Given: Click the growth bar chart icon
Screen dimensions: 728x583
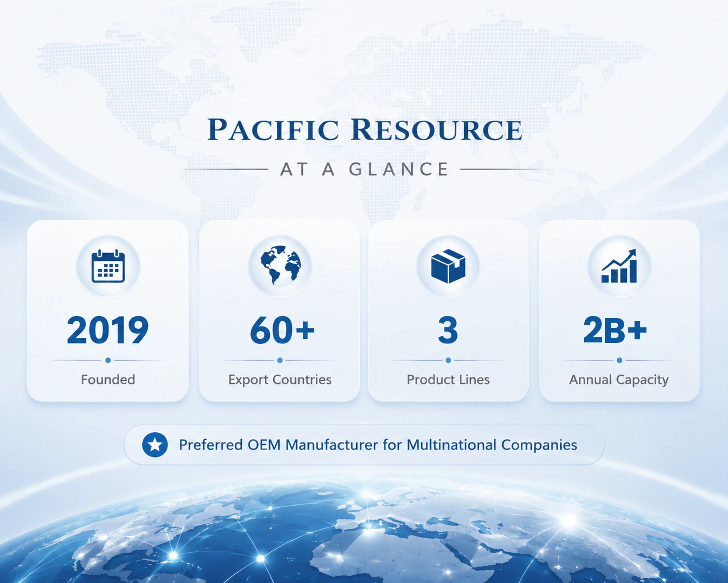Looking at the screenshot, I should (x=619, y=266).
